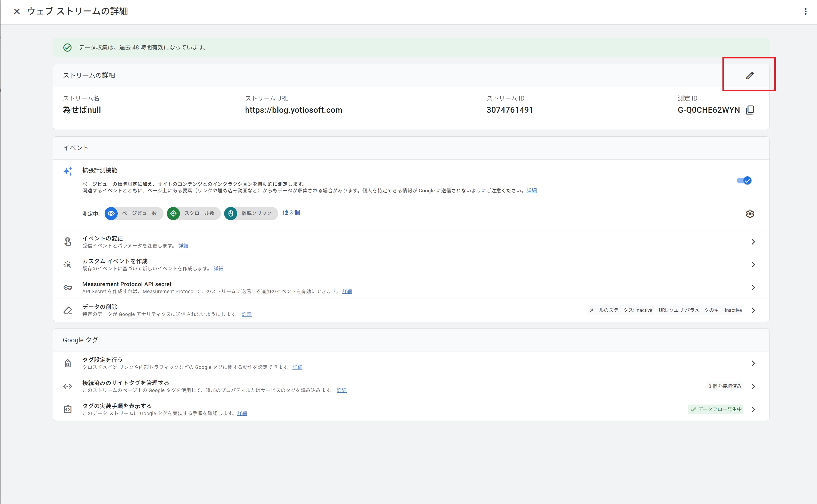Click the enhanced measurement sparkle icon
The height and width of the screenshot is (504, 817).
pyautogui.click(x=68, y=171)
